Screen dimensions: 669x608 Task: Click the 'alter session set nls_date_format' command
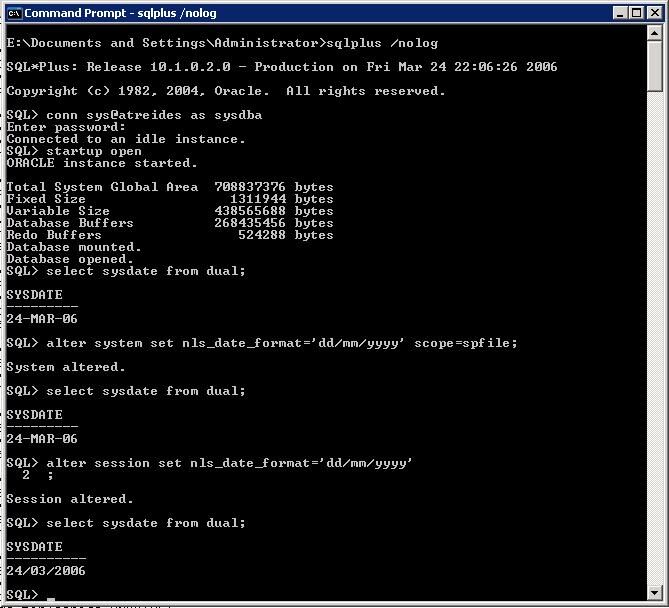pyautogui.click(x=230, y=463)
